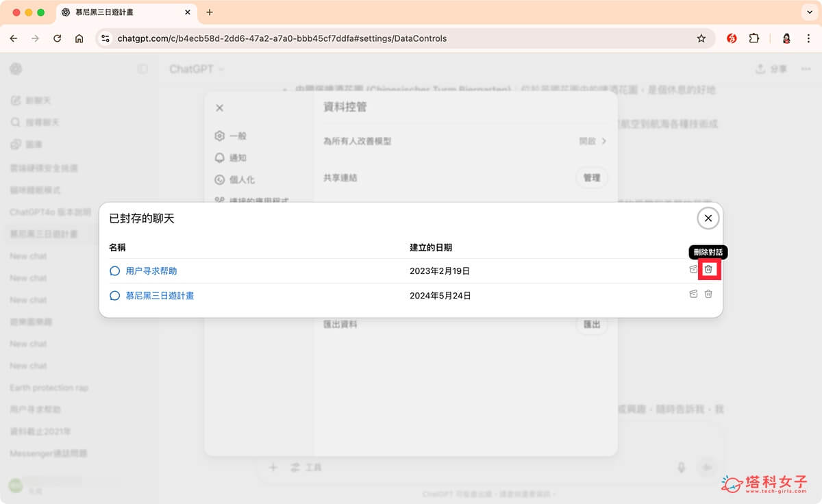Open the Chrome three-dot menu

809,38
